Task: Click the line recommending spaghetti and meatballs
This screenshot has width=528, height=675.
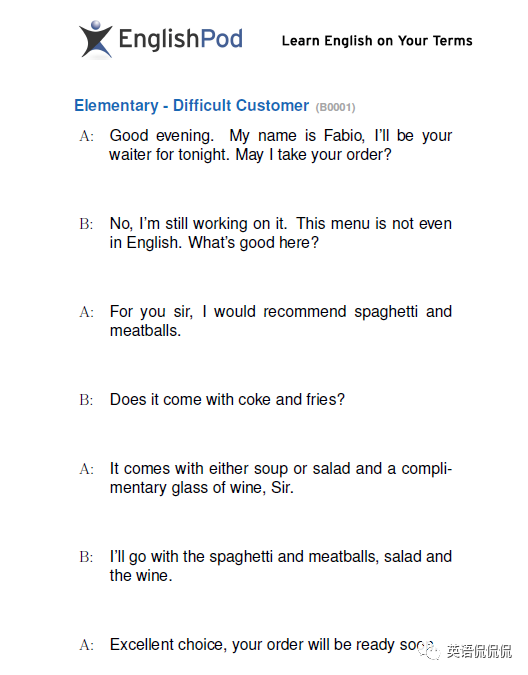Action: point(281,312)
